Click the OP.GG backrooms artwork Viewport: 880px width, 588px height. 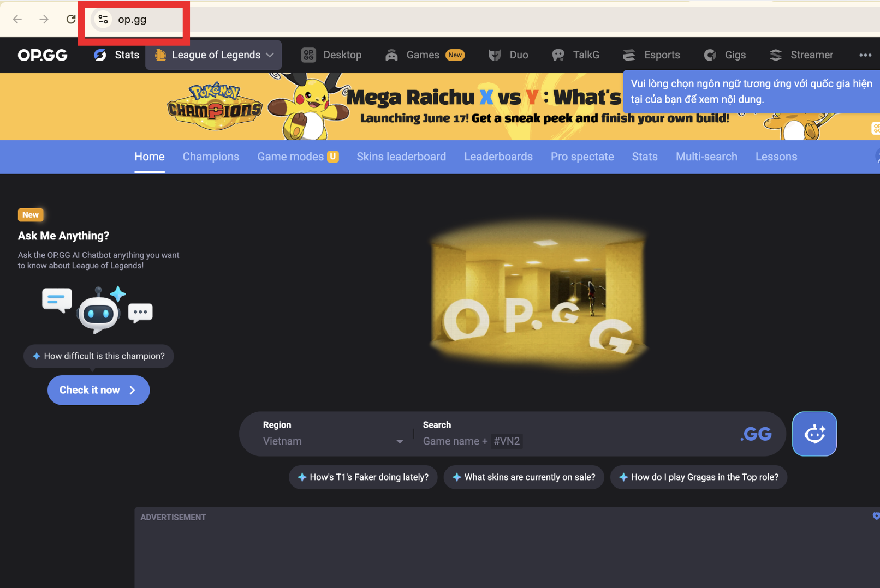click(538, 295)
